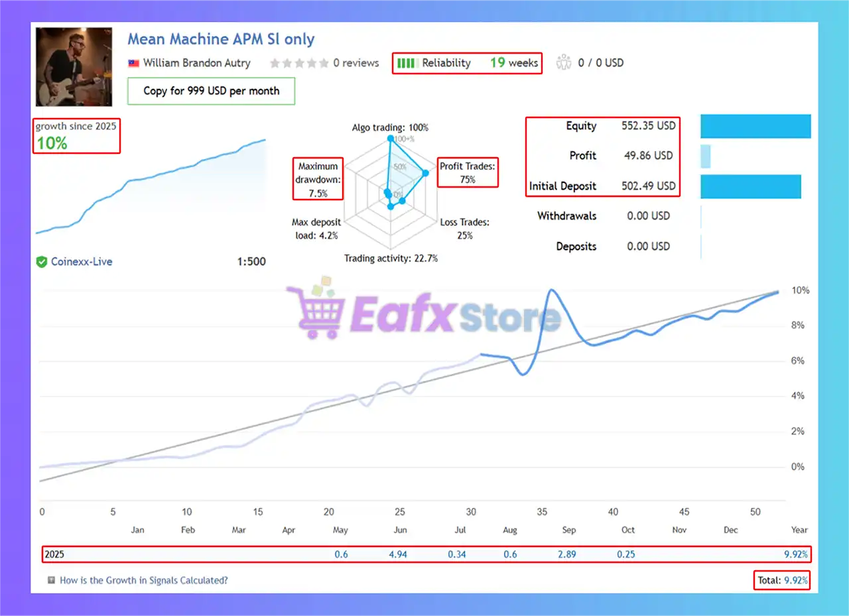Viewport: 849px width, 616px height.
Task: Click the five-star rating icons
Action: tap(299, 63)
